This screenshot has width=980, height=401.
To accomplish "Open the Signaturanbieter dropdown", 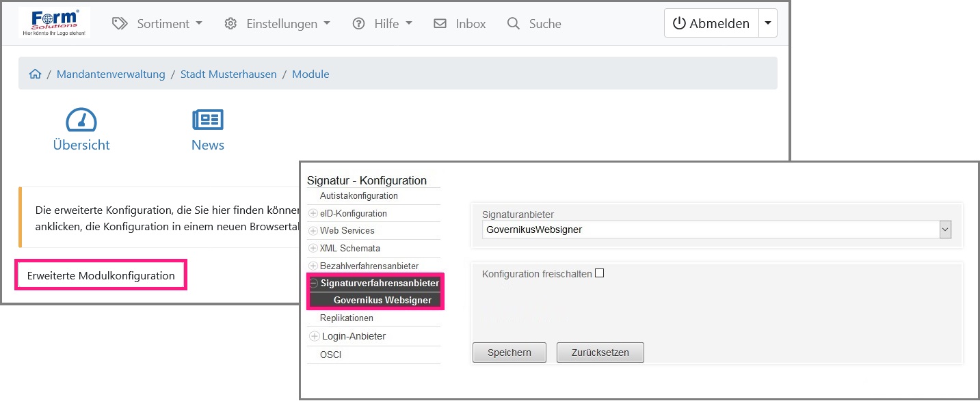I will [x=945, y=230].
